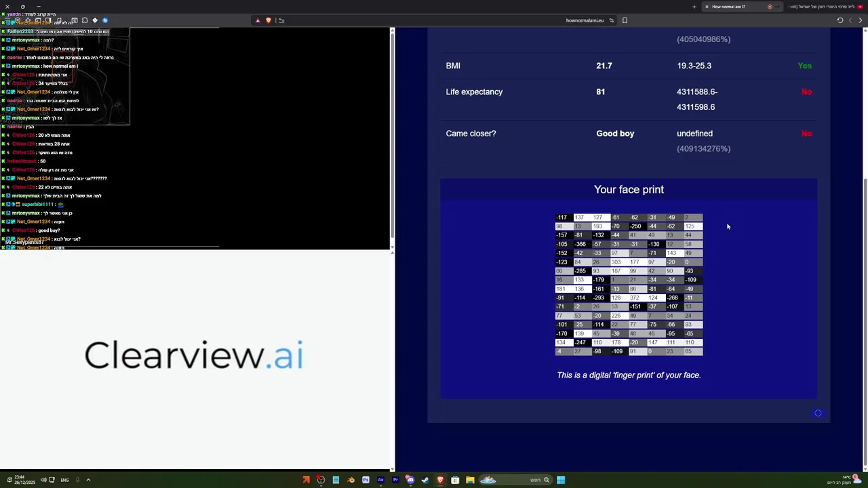Click the BMI value '21.7'
Viewport: 868px width, 488px height.
coord(604,66)
